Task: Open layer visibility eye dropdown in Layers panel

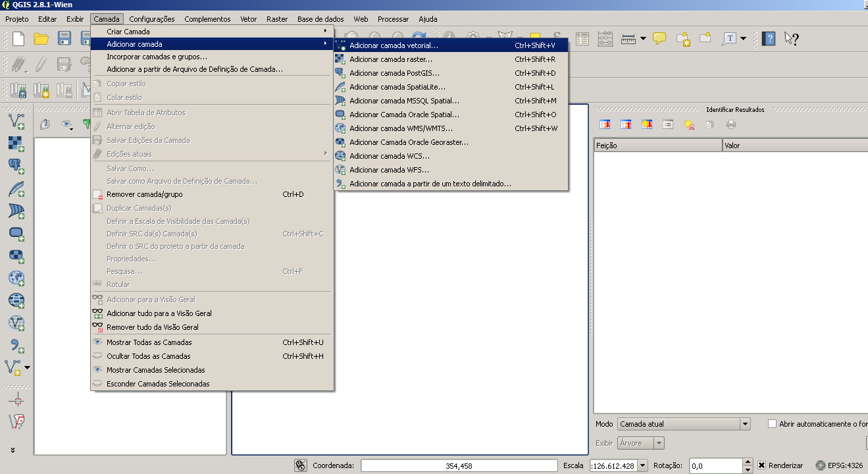Action: coord(67,124)
